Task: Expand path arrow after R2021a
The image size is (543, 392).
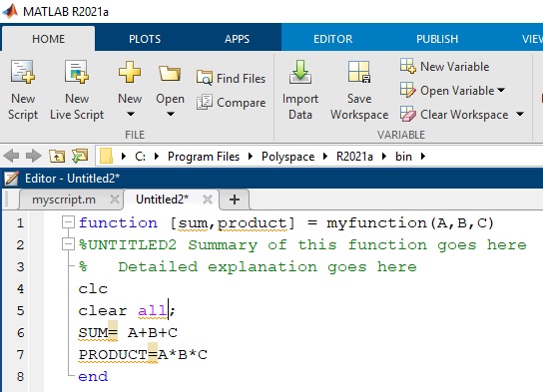Action: click(x=383, y=157)
